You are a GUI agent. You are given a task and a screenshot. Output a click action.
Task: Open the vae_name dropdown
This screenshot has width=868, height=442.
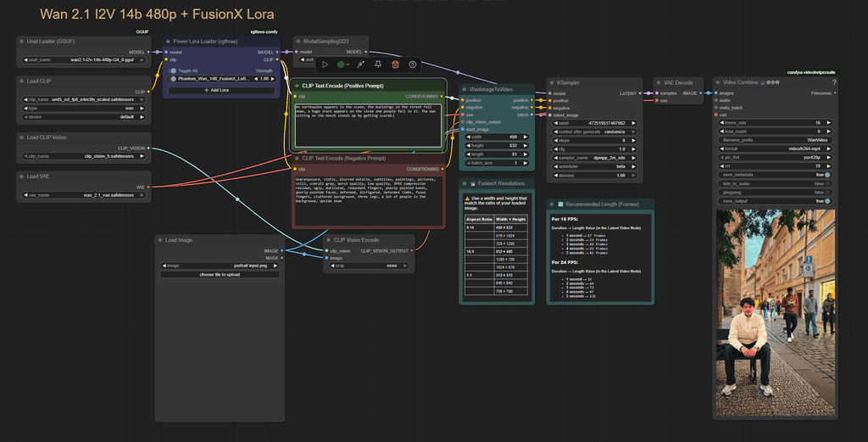point(84,195)
